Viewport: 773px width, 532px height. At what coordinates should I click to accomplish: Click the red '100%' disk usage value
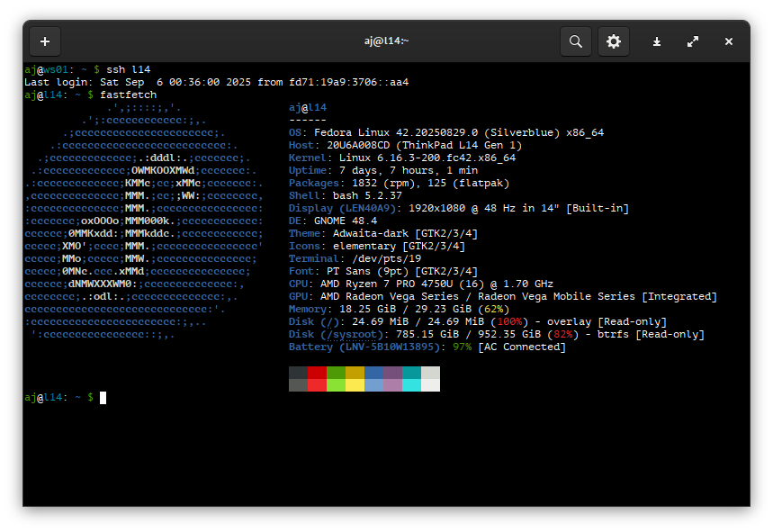pyautogui.click(x=509, y=322)
